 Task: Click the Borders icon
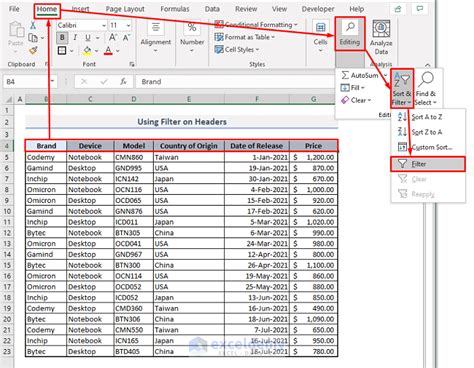[x=62, y=51]
